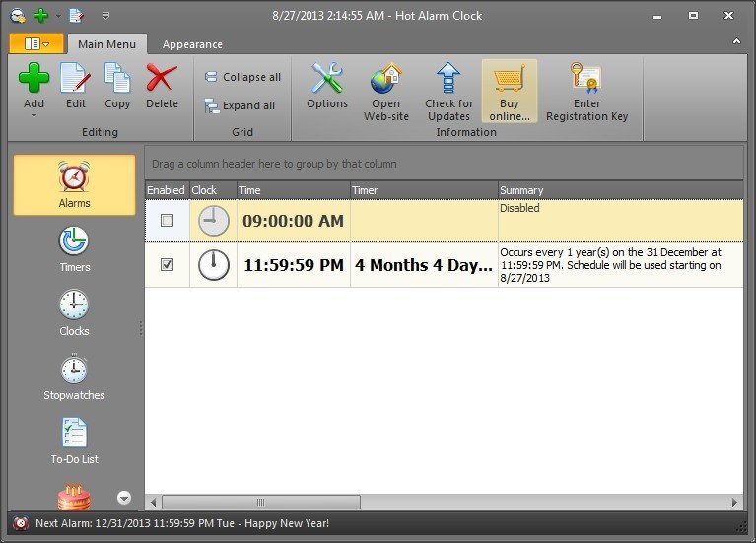Image resolution: width=756 pixels, height=543 pixels.
Task: Click the Buy online shopping cart icon
Action: pyautogui.click(x=510, y=78)
